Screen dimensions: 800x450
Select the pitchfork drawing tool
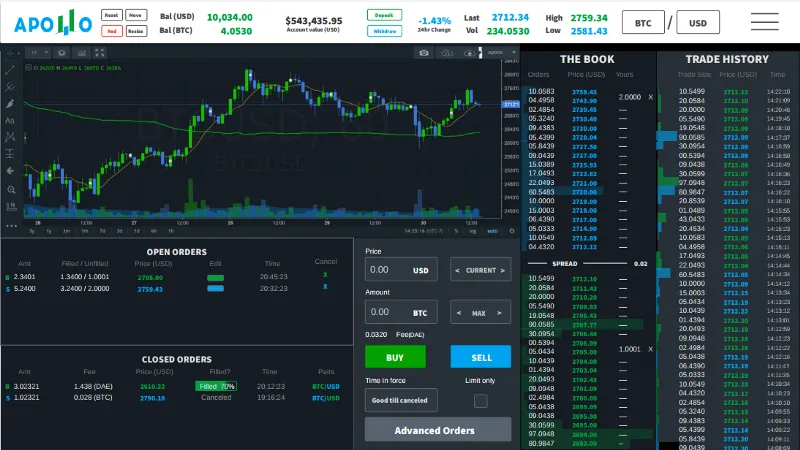pos(10,87)
